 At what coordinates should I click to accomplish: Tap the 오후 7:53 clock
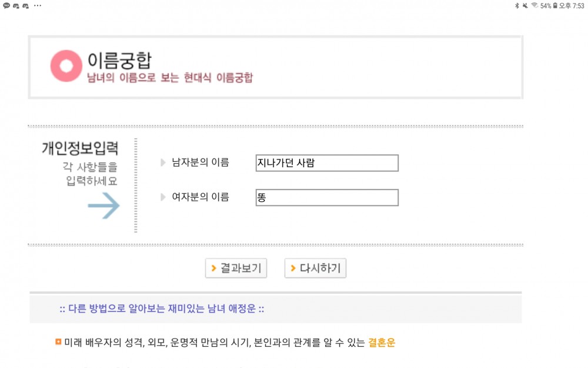click(572, 6)
